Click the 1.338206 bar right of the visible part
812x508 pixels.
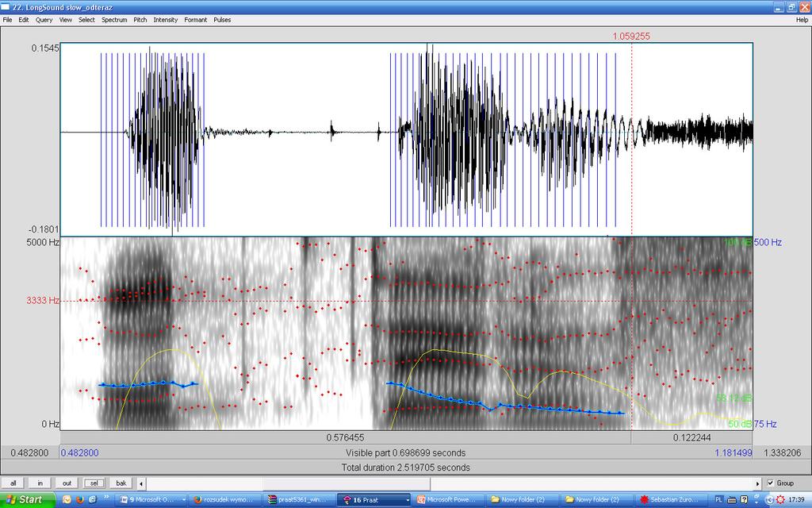pyautogui.click(x=782, y=452)
